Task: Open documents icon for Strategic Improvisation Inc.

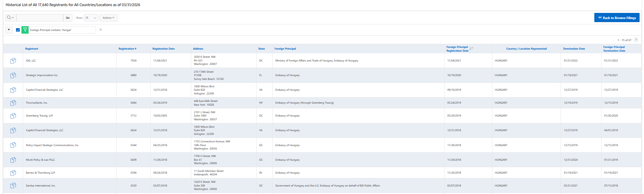Action: point(13,75)
